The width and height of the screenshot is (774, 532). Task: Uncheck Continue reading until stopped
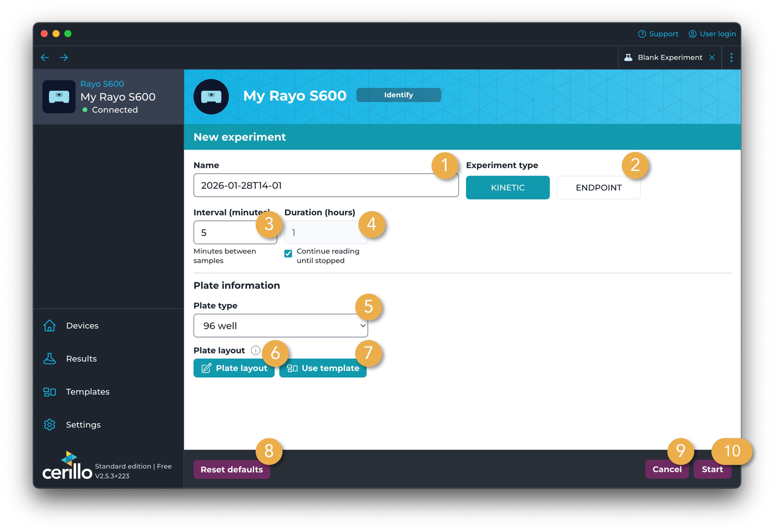pos(288,254)
